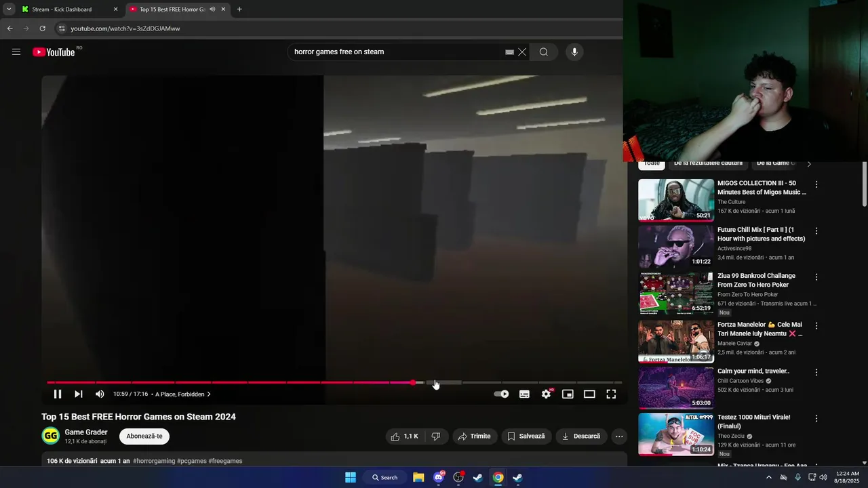Open Windows Start menu

click(351, 477)
